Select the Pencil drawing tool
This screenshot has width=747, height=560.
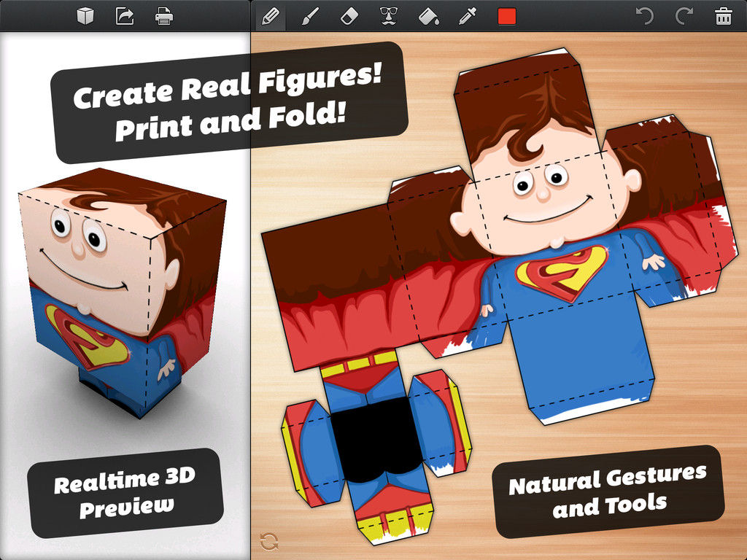[x=270, y=16]
